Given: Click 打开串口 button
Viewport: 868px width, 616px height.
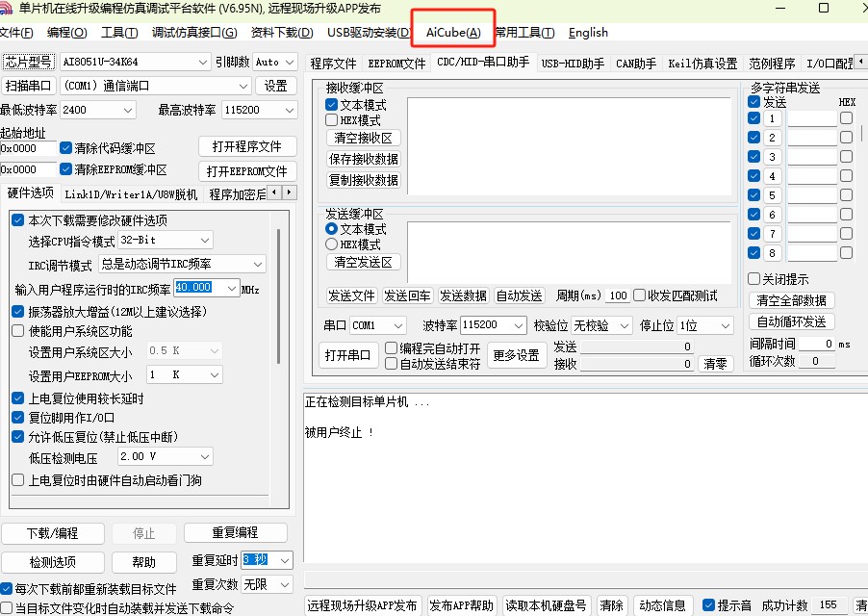Looking at the screenshot, I should 348,355.
